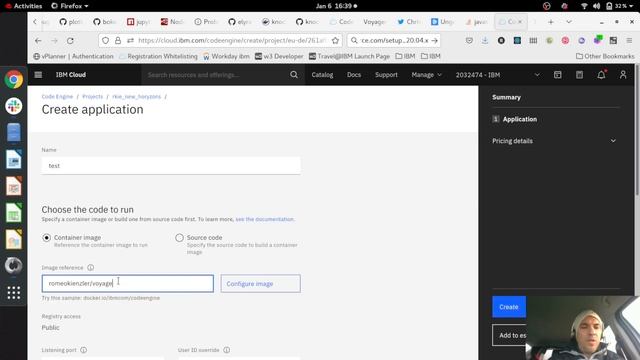Open the cost estimator calculator icon
Screen dimensions: 640x360
(579, 75)
